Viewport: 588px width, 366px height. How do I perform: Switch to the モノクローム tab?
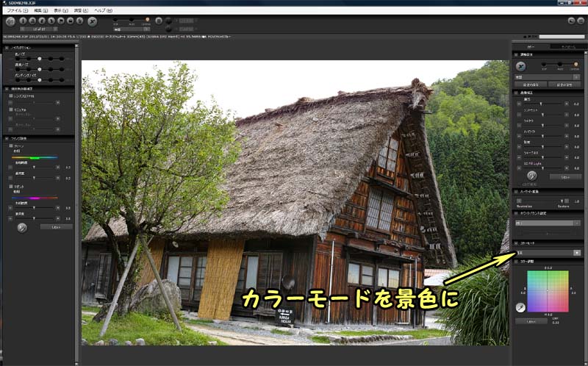tap(567, 47)
